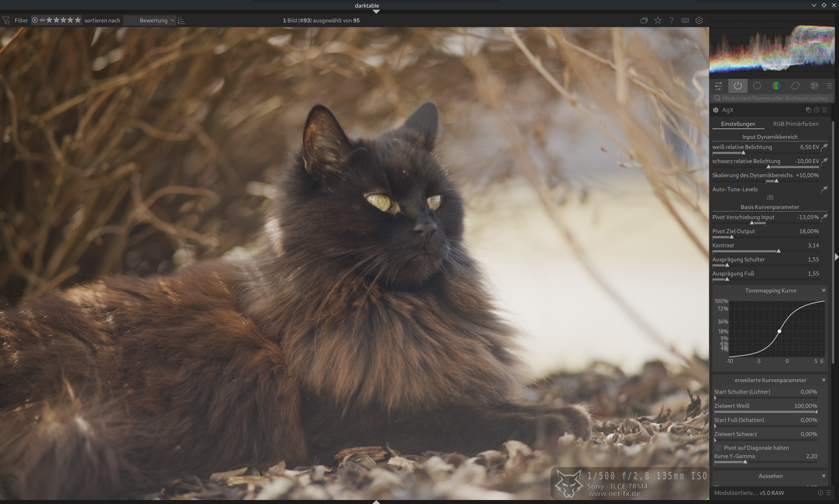Show only active modules group
Viewport: 839px width, 504px height.
point(737,86)
